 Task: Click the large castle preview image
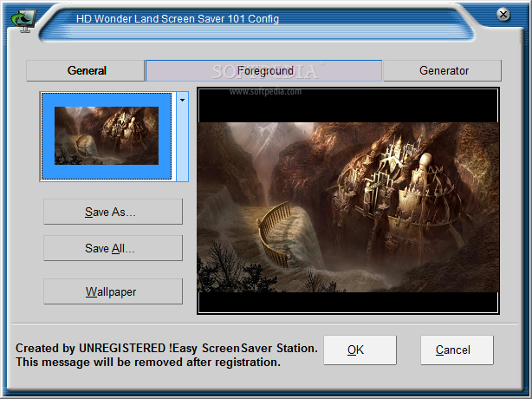348,200
